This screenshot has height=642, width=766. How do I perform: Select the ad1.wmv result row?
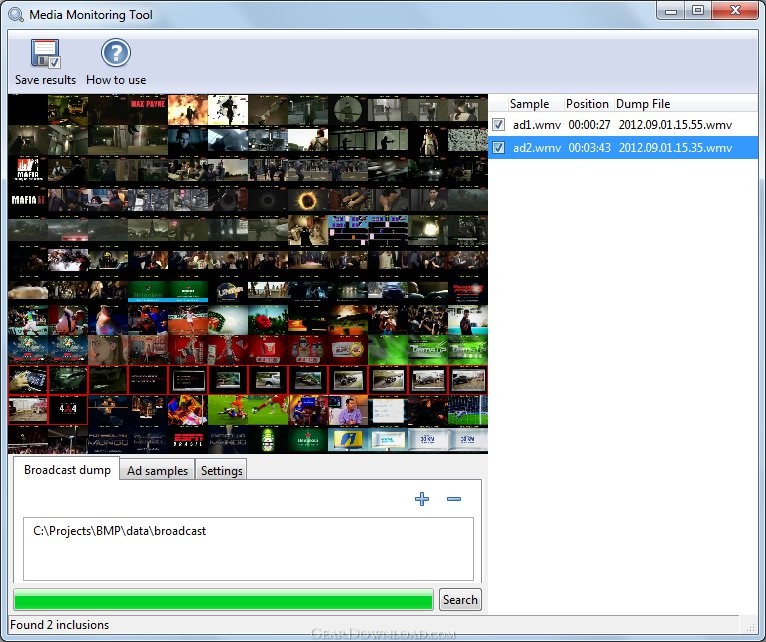623,125
